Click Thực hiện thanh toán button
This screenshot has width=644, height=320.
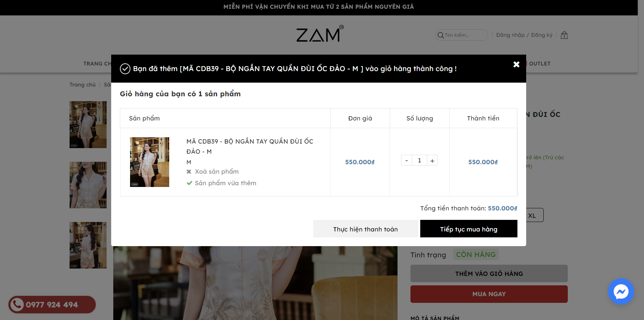click(365, 229)
